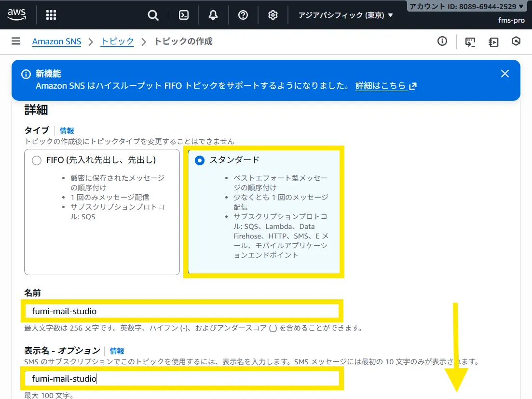The height and width of the screenshot is (399, 532).
Task: Go to Amazon SNS breadcrumb link
Action: click(x=56, y=41)
